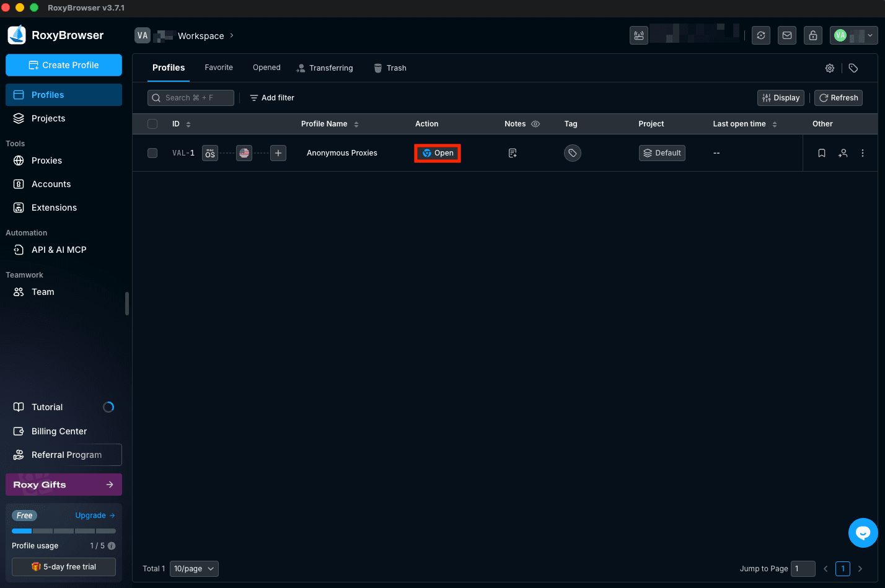The height and width of the screenshot is (588, 885).
Task: Transfer the profile to another user
Action: [843, 153]
